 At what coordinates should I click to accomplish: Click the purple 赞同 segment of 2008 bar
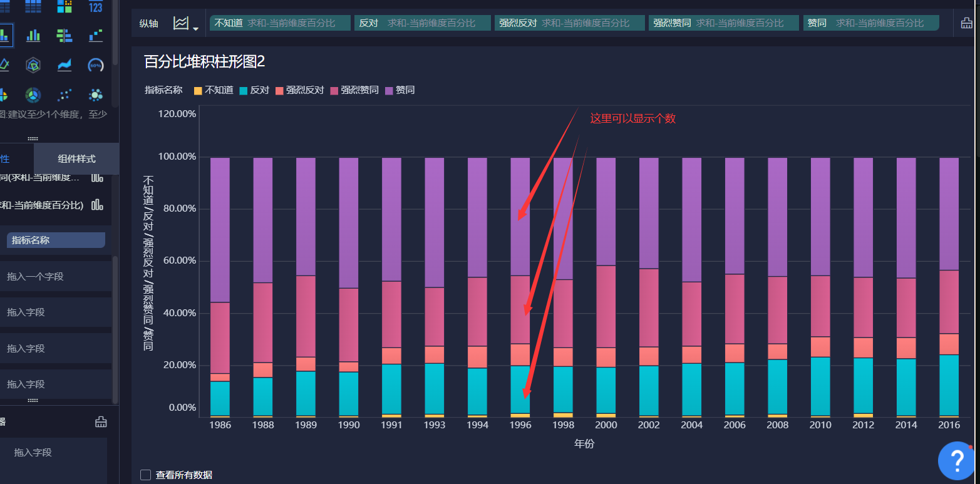coord(778,217)
